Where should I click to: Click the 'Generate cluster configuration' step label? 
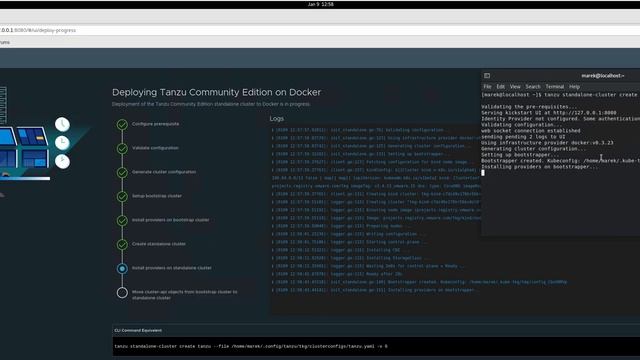[x=164, y=172]
